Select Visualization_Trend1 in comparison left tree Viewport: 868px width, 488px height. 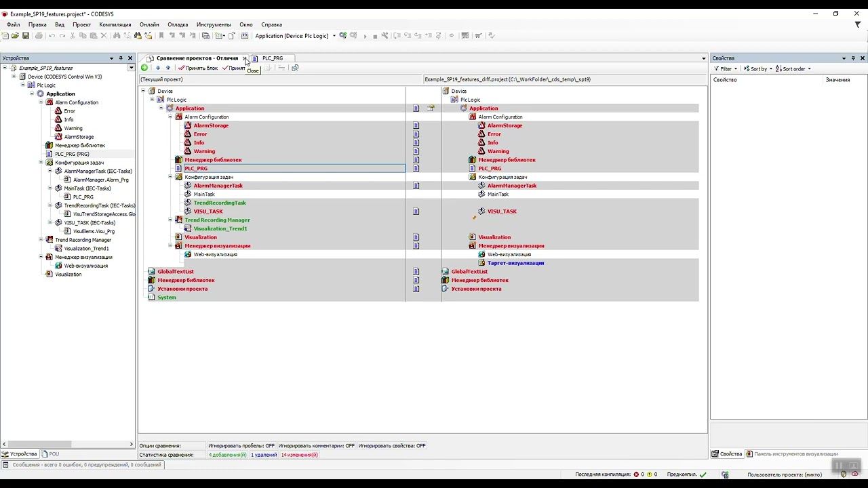[x=220, y=228]
